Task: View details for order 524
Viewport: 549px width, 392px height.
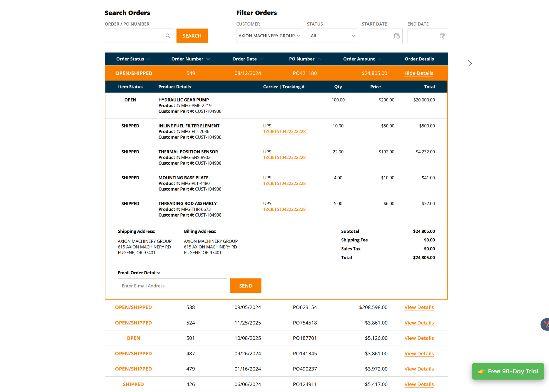Action: tap(419, 323)
